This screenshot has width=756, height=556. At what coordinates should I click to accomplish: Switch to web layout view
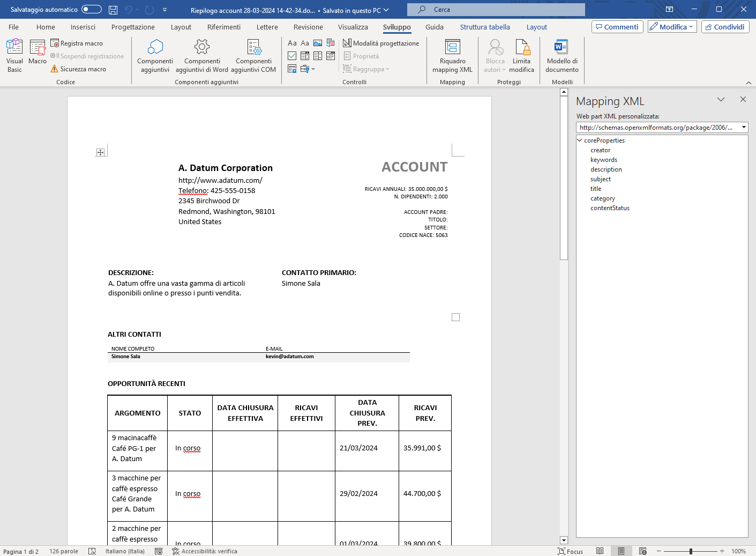[x=643, y=551]
